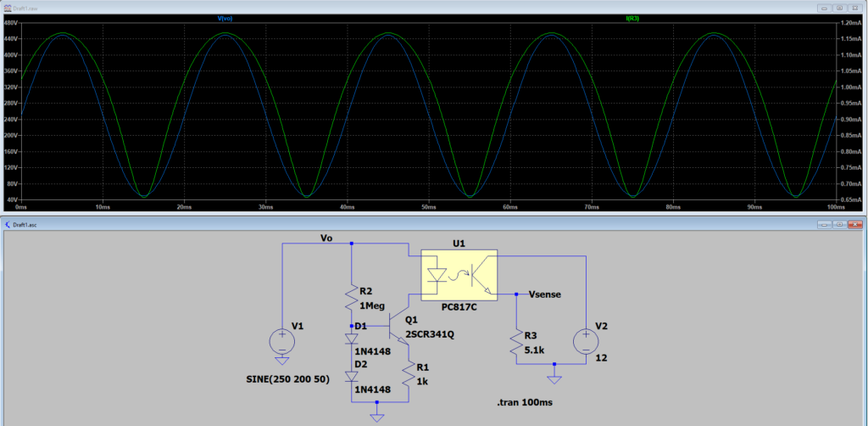Select the Q1 transistor symbol
This screenshot has height=426, width=868.
tap(397, 327)
